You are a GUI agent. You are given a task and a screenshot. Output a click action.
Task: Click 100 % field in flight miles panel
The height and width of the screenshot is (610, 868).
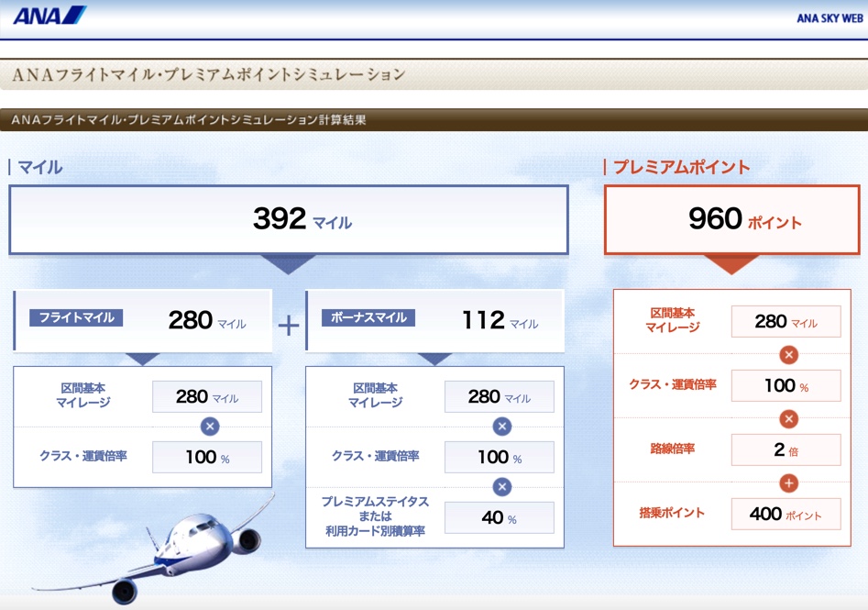(x=207, y=457)
